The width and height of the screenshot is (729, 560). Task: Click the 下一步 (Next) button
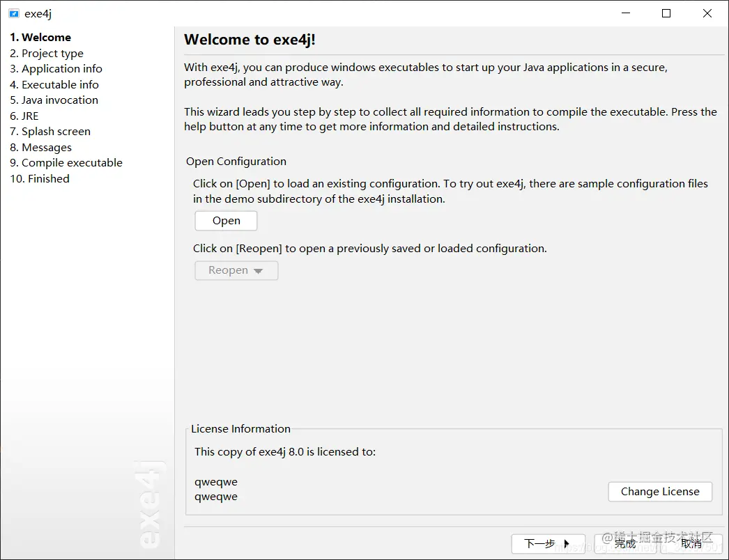(548, 544)
